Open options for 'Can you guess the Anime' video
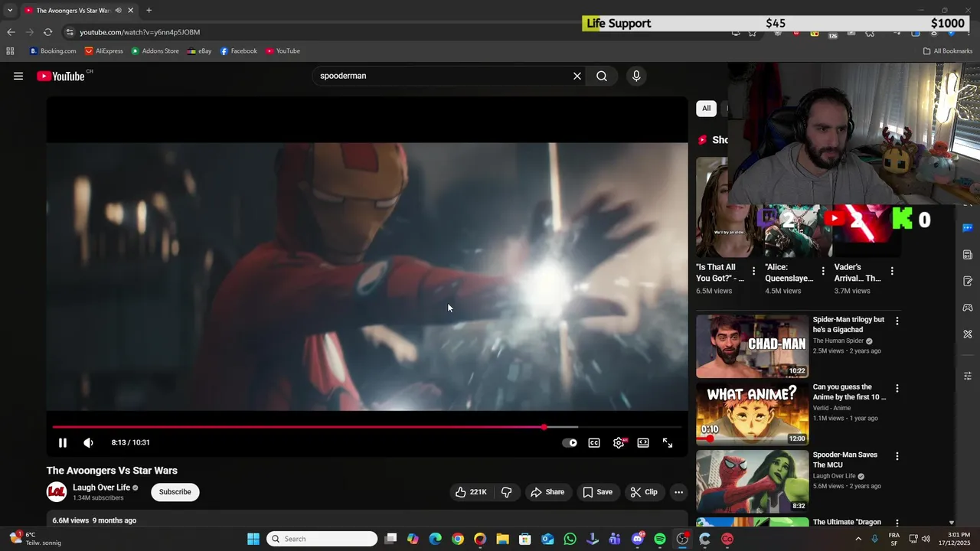The width and height of the screenshot is (980, 551). point(897,389)
